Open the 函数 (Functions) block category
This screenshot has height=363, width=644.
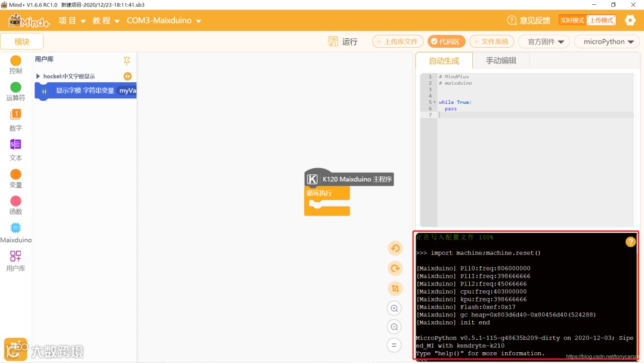(16, 205)
